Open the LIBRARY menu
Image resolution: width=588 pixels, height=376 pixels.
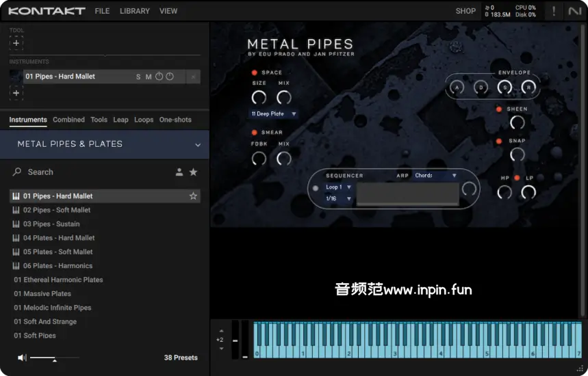point(134,11)
